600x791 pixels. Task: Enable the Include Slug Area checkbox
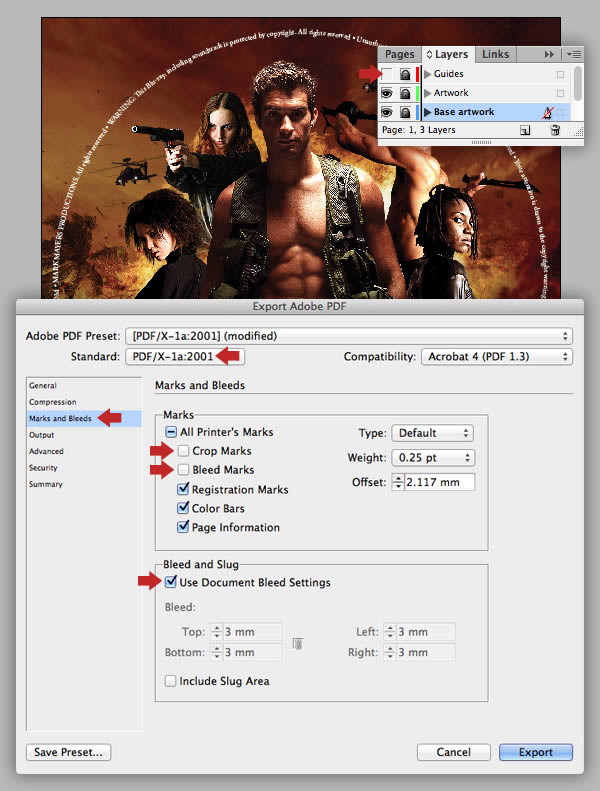tap(171, 681)
